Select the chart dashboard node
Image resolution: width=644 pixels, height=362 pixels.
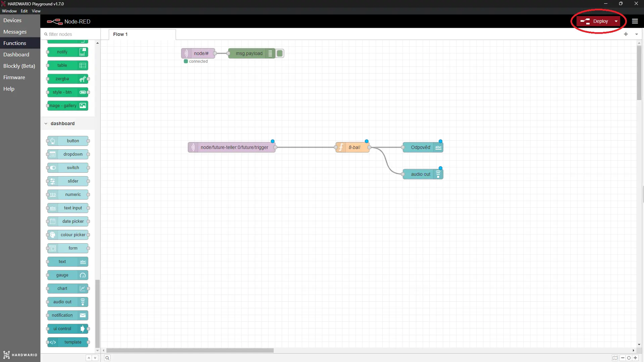coord(67,289)
